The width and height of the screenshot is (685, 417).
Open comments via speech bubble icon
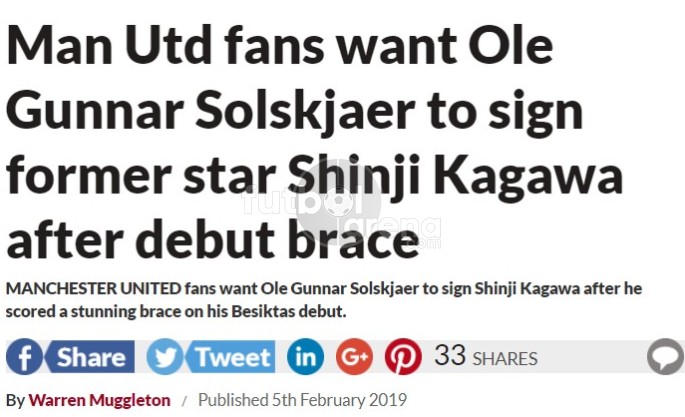tap(665, 357)
